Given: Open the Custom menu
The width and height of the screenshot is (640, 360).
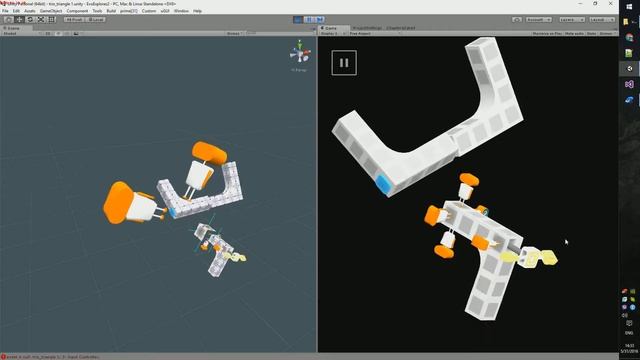Looking at the screenshot, I should [149, 11].
